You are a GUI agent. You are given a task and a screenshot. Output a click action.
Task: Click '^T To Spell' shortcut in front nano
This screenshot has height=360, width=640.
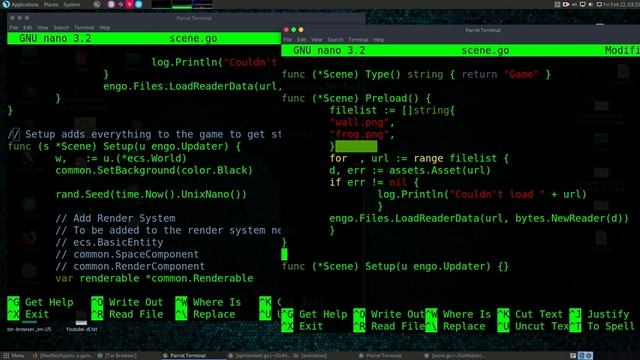click(x=602, y=326)
